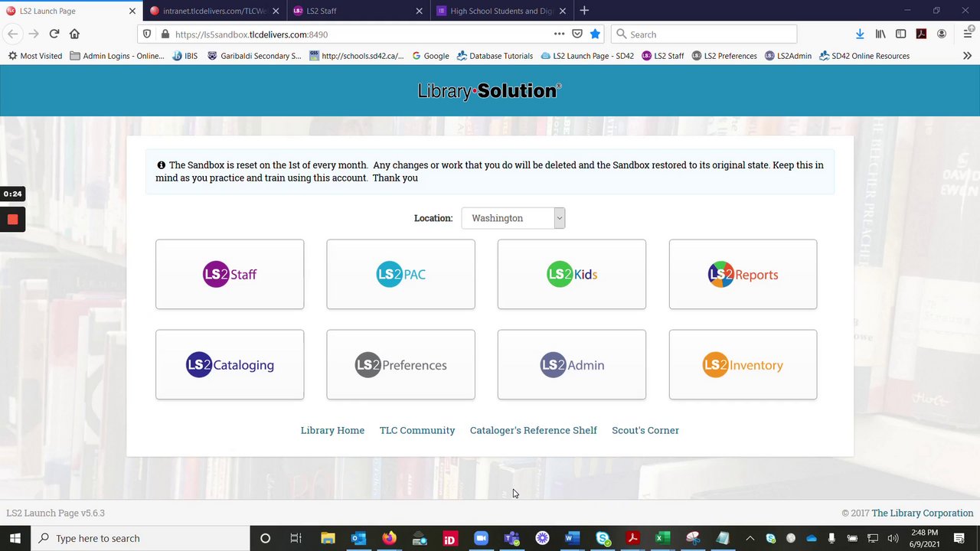Screen dimensions: 980x551
Task: Launch LS2 Reports
Action: [x=743, y=274]
